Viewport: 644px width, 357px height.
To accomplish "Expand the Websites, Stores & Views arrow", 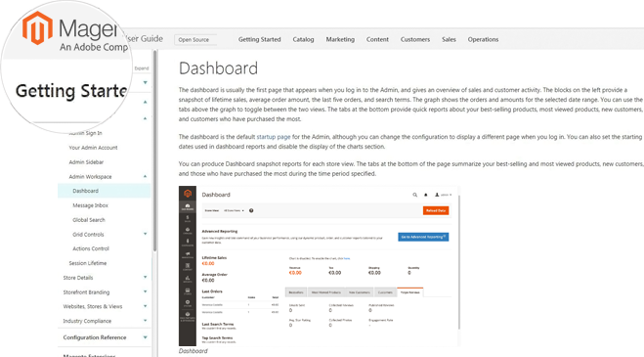I will (x=145, y=306).
